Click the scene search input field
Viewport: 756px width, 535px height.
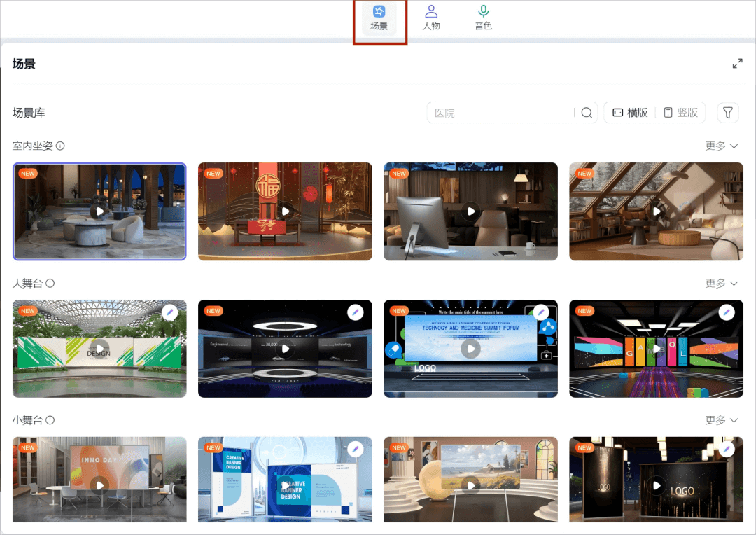pyautogui.click(x=500, y=113)
